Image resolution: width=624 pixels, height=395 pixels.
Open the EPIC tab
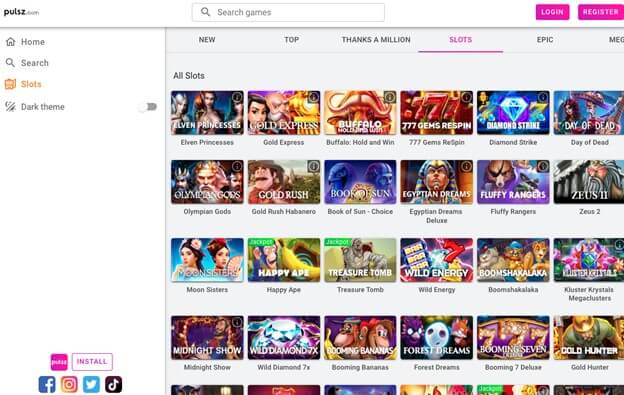pyautogui.click(x=545, y=40)
